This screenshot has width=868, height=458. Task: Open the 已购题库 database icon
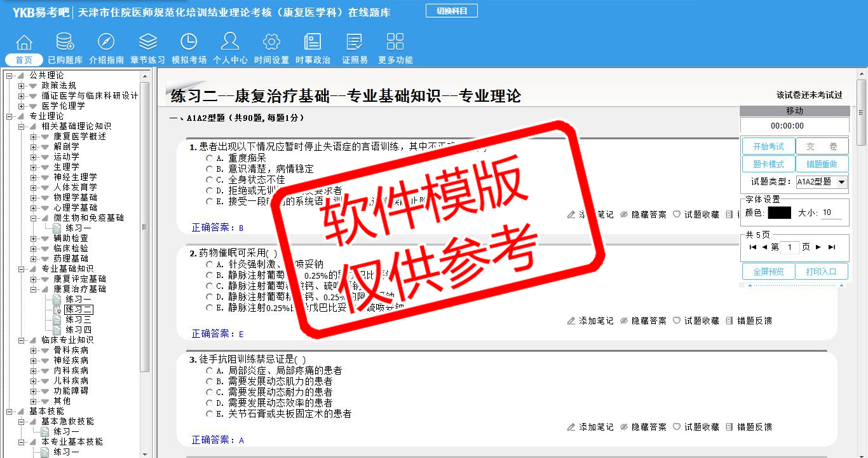pos(65,43)
